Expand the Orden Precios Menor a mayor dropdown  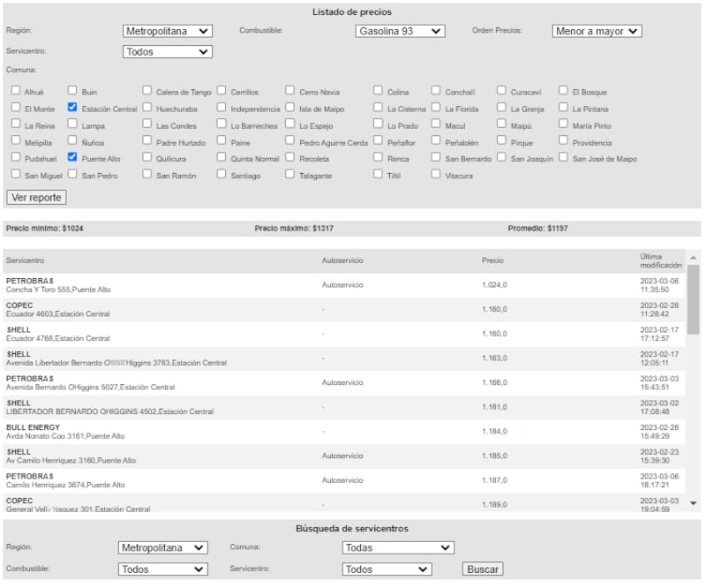tap(597, 31)
